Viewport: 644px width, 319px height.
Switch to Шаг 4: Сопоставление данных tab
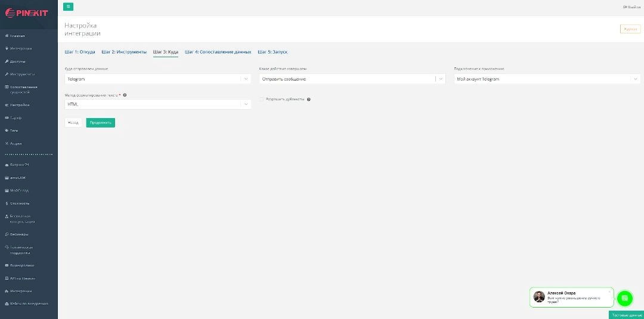pos(218,52)
